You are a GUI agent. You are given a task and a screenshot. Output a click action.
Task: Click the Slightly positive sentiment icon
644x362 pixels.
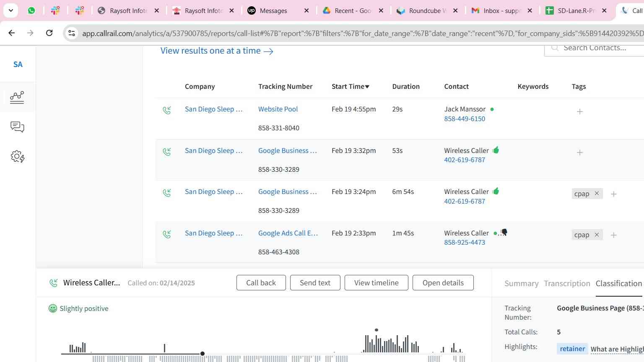point(53,308)
